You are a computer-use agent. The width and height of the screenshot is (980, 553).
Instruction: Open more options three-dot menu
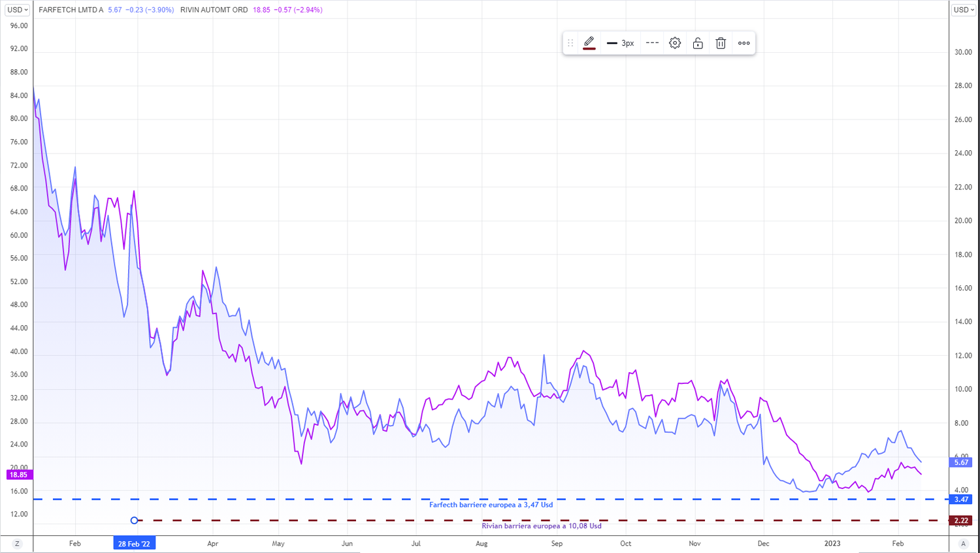[743, 43]
